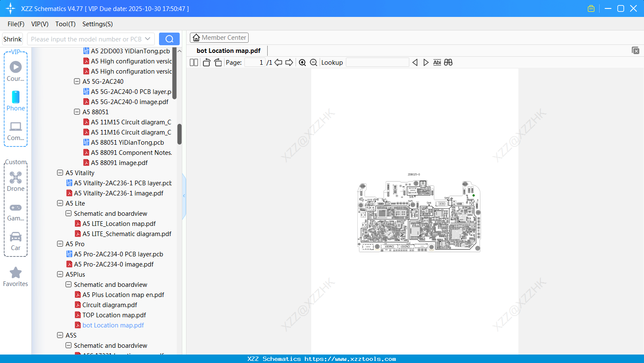Select the bot Location map.pdf tab
The height and width of the screenshot is (363, 644).
tap(228, 51)
